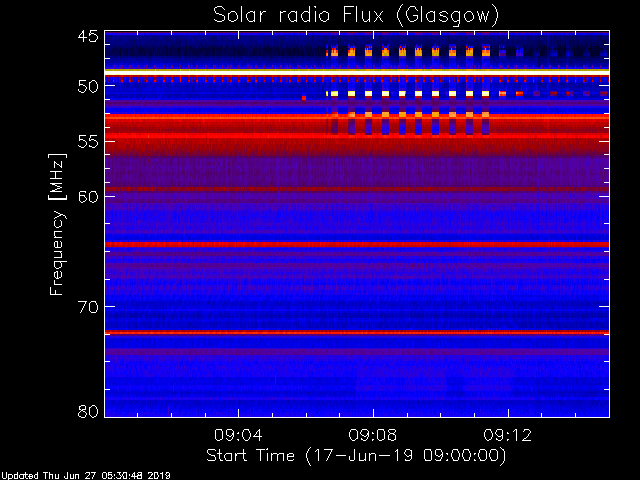The height and width of the screenshot is (480, 640).
Task: Click the 60 MHz frequency tick label
Action: click(x=87, y=197)
